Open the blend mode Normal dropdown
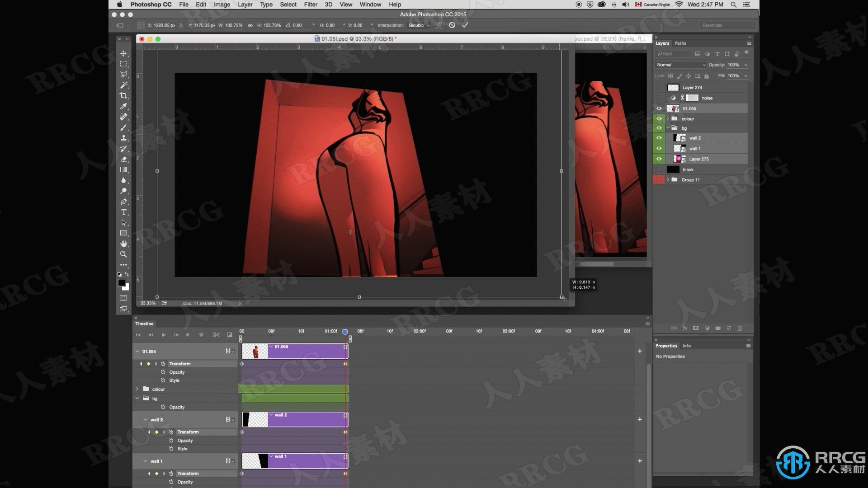Screen dimensions: 868x488 pos(681,65)
